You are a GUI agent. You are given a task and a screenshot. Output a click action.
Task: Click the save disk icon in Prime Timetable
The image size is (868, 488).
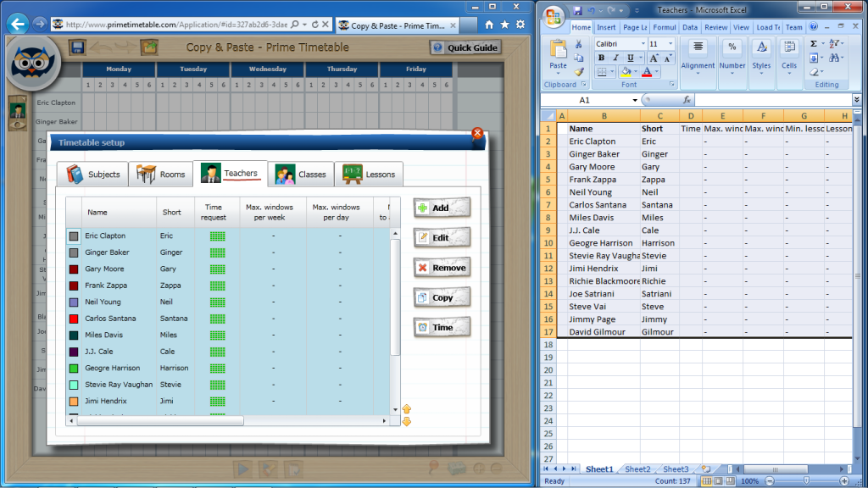77,47
